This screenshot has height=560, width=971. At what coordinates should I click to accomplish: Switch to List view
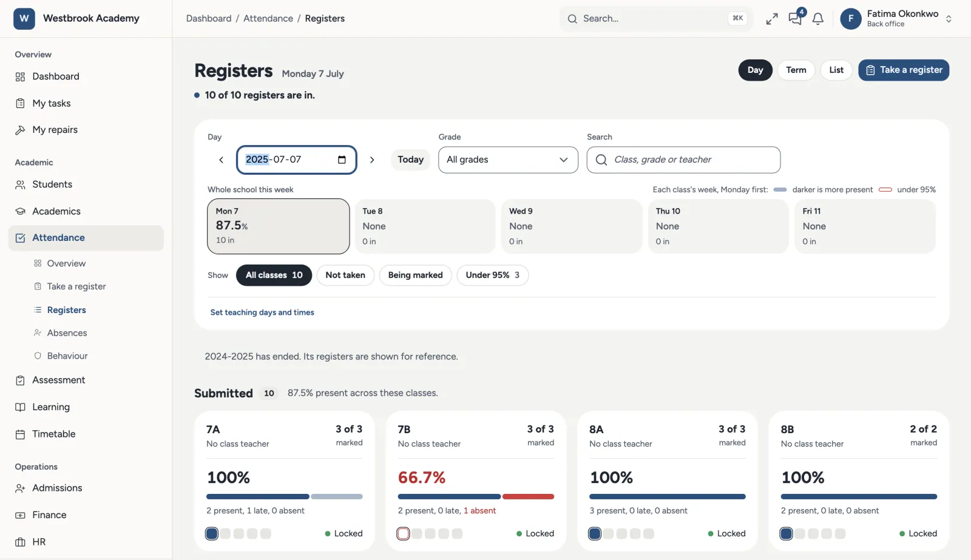tap(836, 70)
